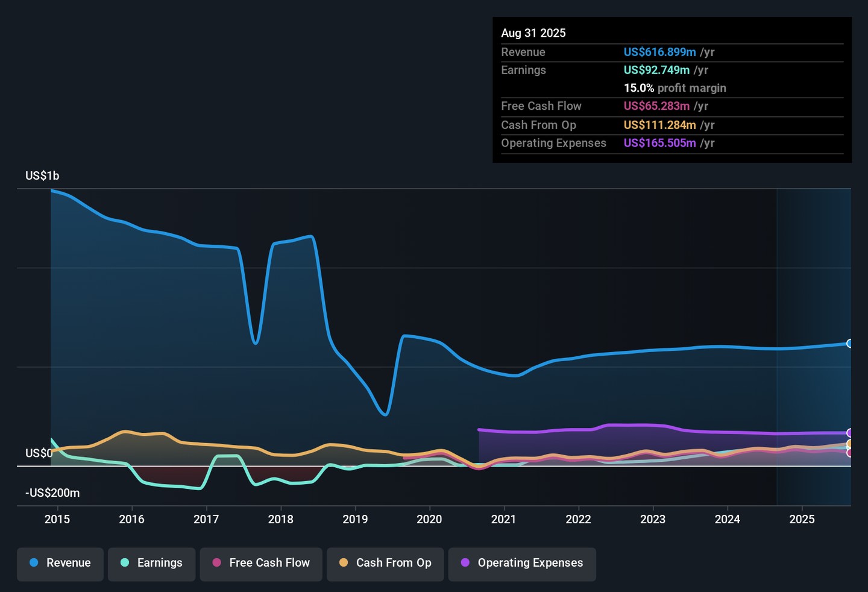Click the 2020 x-axis year label
868x592 pixels.
coord(429,520)
